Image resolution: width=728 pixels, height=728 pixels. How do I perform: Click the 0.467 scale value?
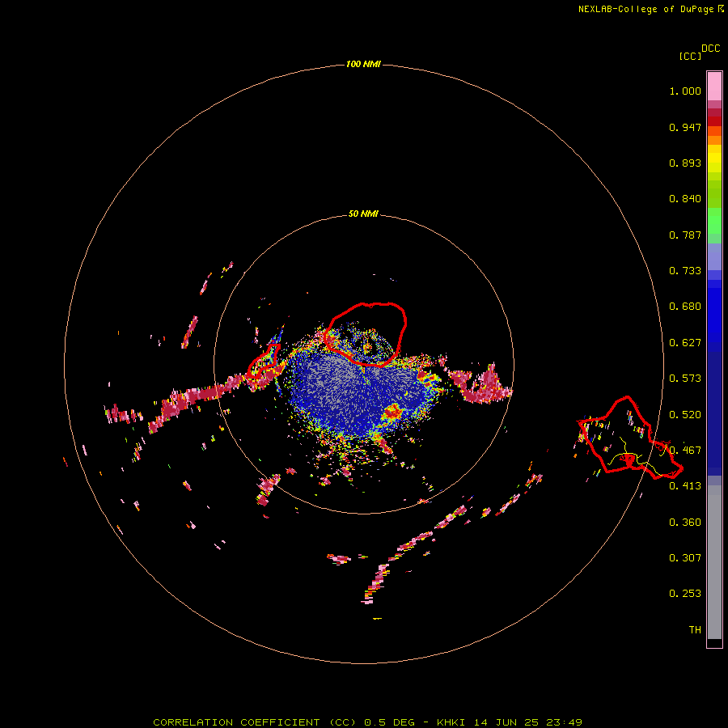685,451
